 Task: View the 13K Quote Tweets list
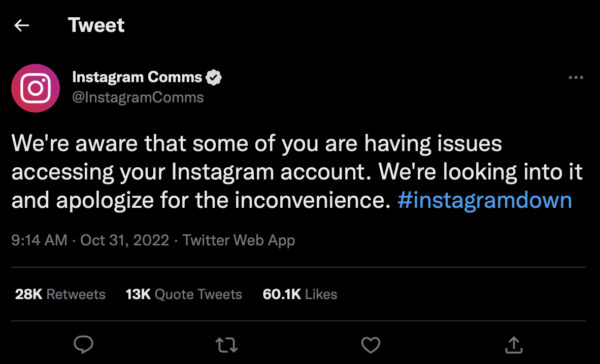click(184, 294)
